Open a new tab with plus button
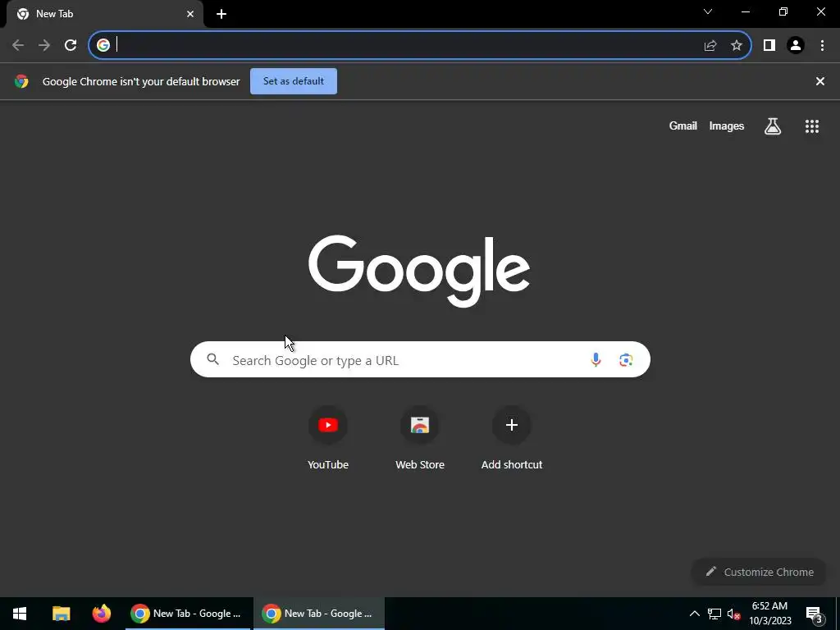This screenshot has width=840, height=630. pos(221,14)
